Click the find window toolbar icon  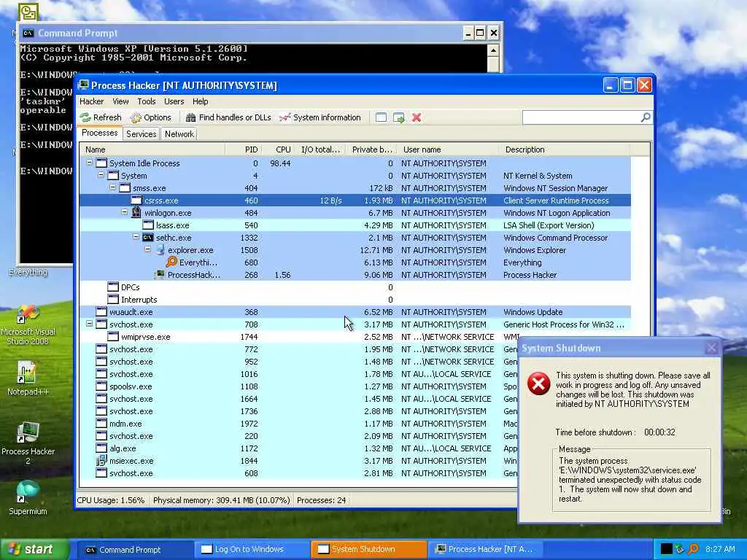click(x=381, y=117)
